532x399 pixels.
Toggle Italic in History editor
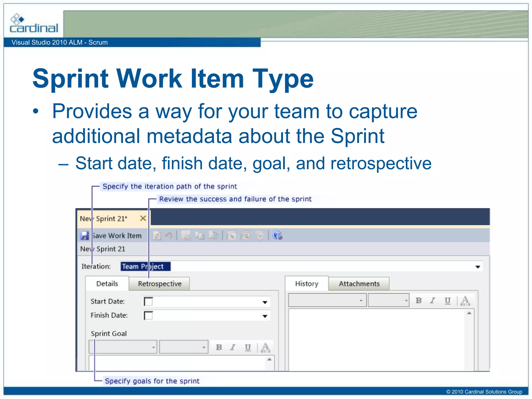tap(433, 300)
